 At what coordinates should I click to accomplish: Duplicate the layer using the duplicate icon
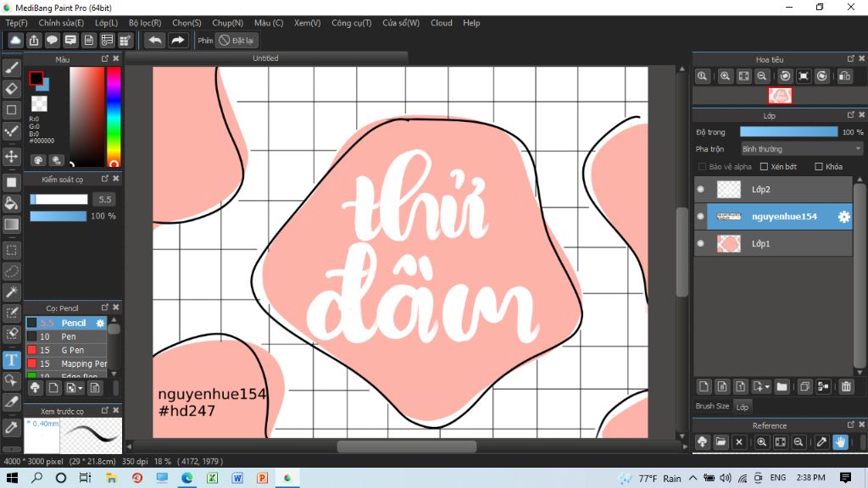[804, 386]
